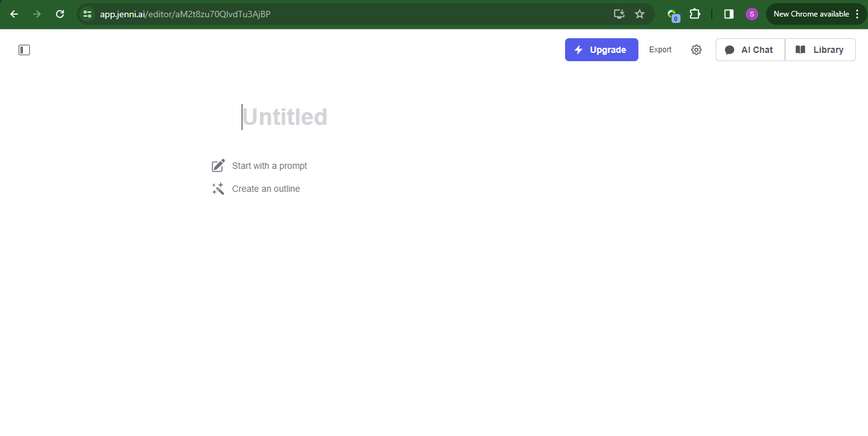Open the document settings gear

tap(696, 50)
